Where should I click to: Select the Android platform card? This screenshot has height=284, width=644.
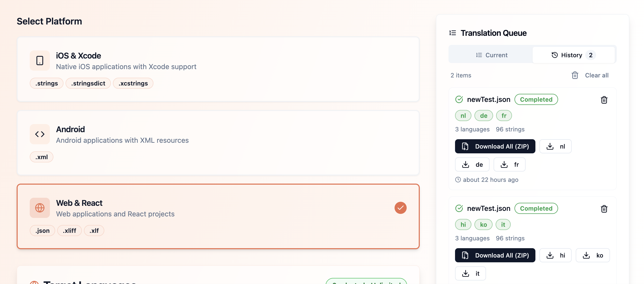[218, 142]
